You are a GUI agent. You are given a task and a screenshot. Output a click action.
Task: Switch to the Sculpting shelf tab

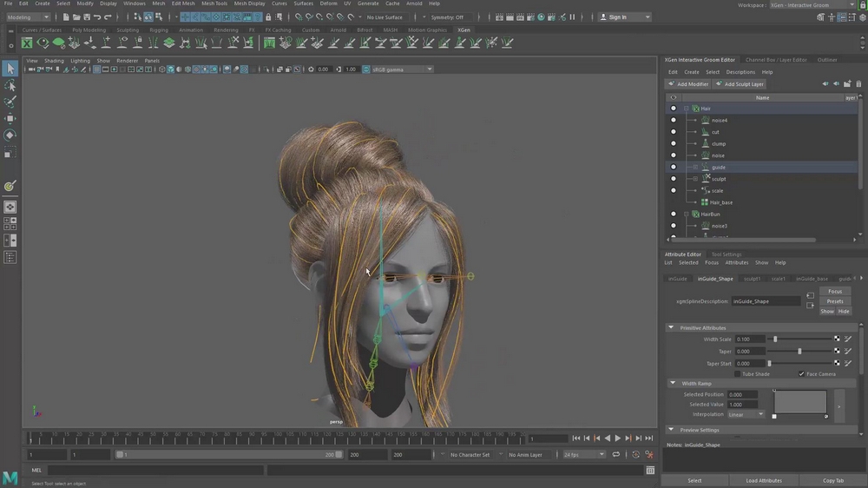point(128,30)
